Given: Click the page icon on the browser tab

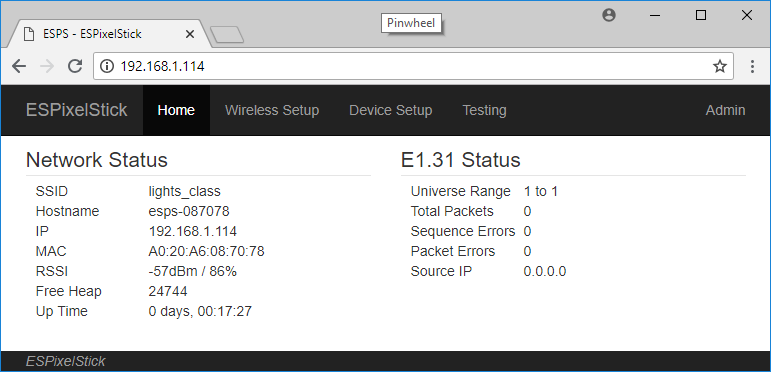Looking at the screenshot, I should [30, 34].
